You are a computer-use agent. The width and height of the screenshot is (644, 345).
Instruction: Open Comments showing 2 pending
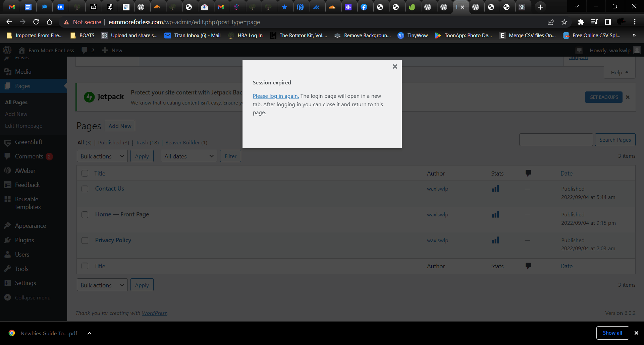pyautogui.click(x=29, y=156)
